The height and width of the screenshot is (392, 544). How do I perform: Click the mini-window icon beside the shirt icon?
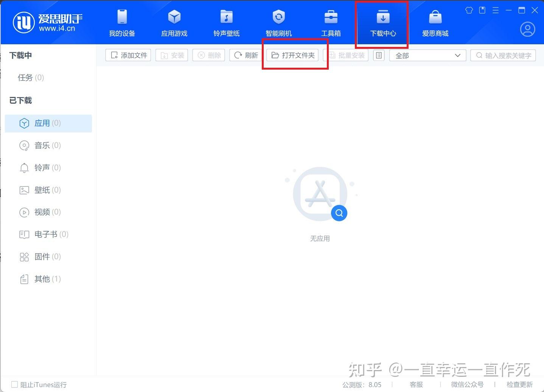482,10
